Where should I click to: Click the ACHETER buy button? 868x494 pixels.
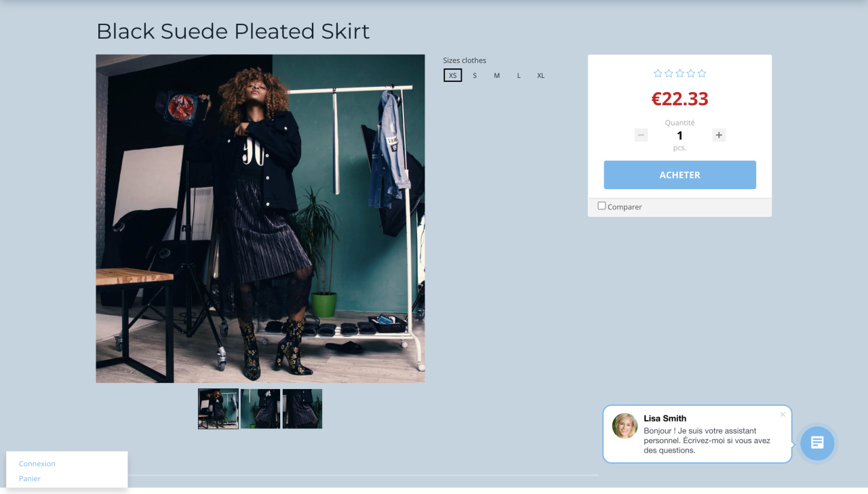[x=679, y=175]
